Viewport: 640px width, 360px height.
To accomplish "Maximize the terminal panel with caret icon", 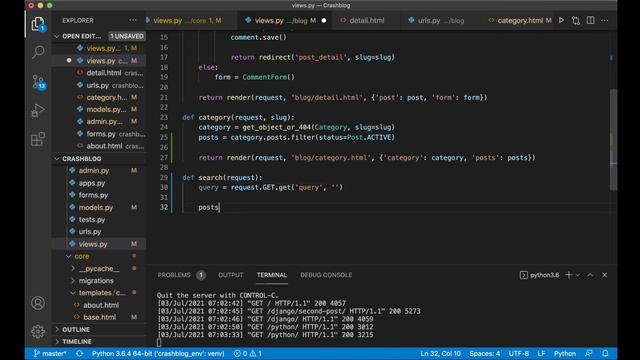I will click(x=590, y=275).
